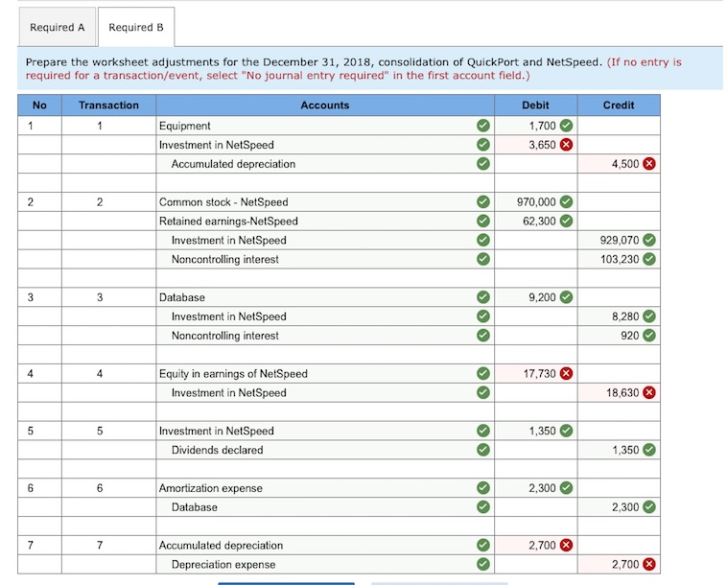This screenshot has width=728, height=585.
Task: Open the Equity in earnings of NetSpeed field
Action: pyautogui.click(x=325, y=373)
